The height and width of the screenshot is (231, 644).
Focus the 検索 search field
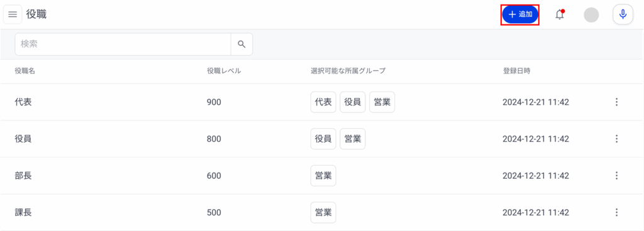pos(123,44)
